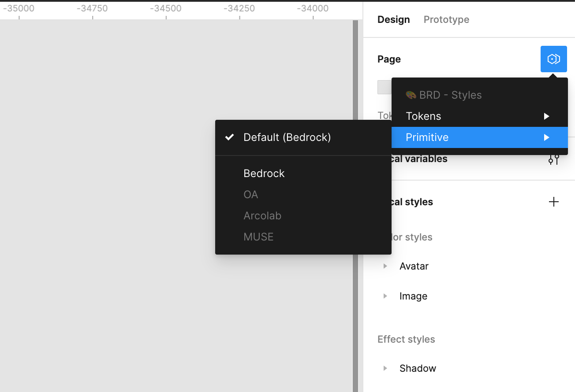575x392 pixels.
Task: Add a new local style with plus icon
Action: [553, 202]
